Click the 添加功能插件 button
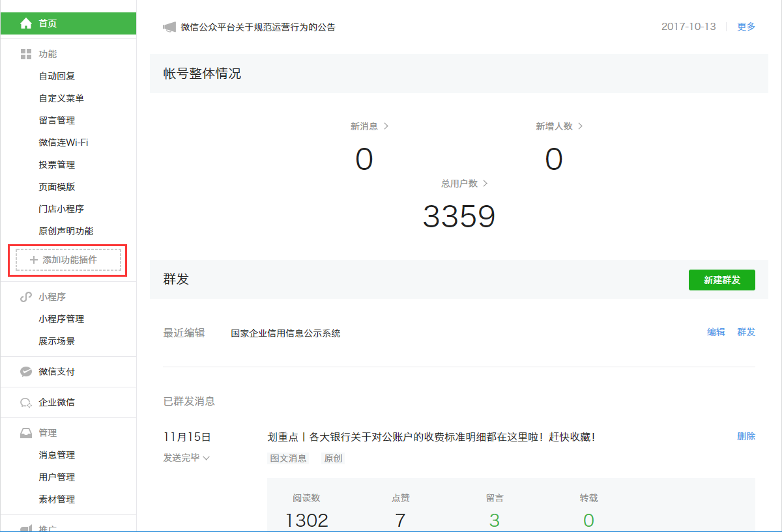The width and height of the screenshot is (782, 532). click(68, 260)
